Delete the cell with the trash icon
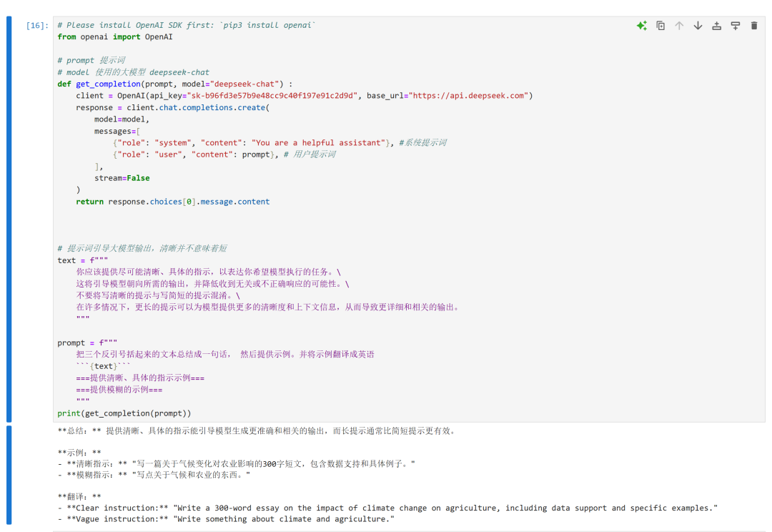Screen dimensions: 772x532 point(754,26)
